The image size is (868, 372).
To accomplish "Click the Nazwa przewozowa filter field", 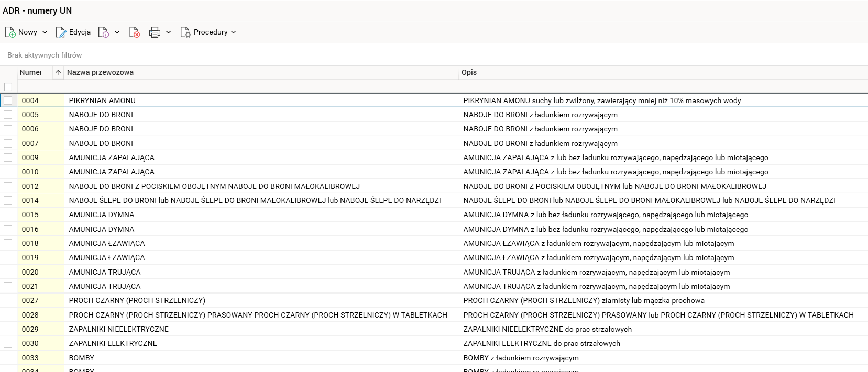I will [x=261, y=86].
